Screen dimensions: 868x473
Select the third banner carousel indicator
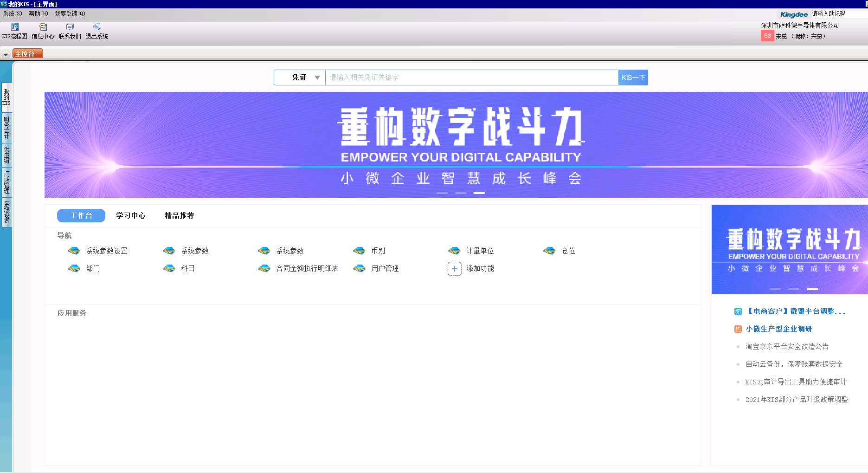pyautogui.click(x=479, y=193)
